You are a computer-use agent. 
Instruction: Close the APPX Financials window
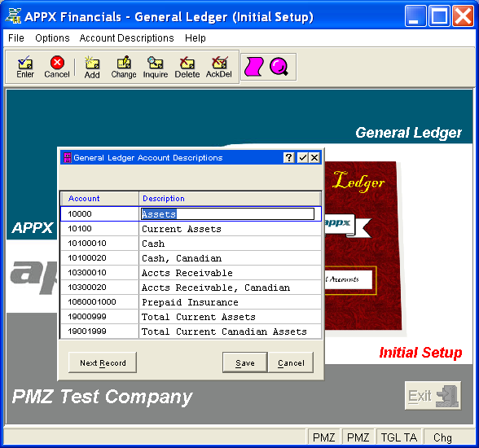click(463, 15)
